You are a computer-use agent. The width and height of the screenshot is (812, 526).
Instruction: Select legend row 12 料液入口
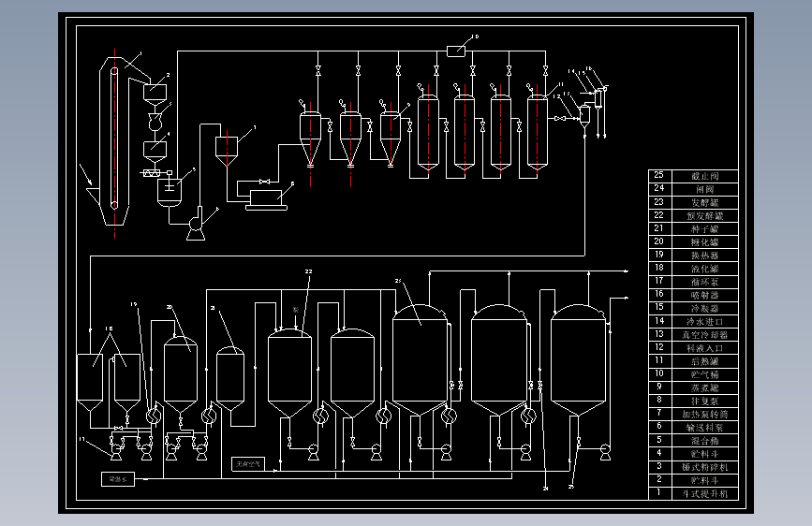point(693,348)
